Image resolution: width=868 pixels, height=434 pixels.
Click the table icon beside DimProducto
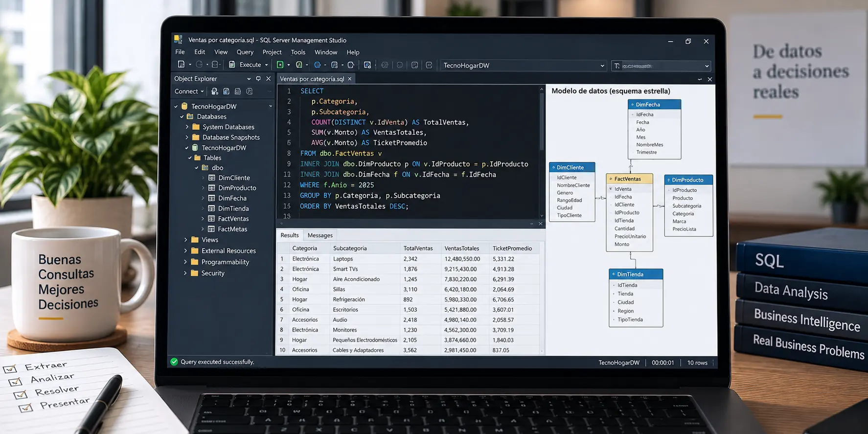point(212,188)
